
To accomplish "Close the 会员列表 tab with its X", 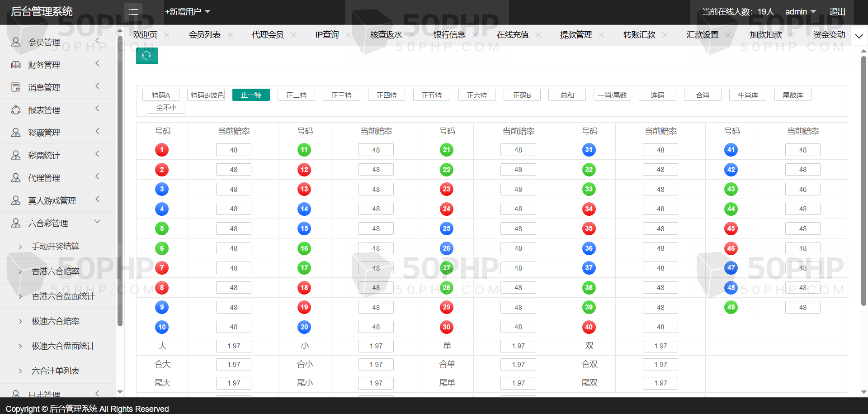I will click(230, 35).
